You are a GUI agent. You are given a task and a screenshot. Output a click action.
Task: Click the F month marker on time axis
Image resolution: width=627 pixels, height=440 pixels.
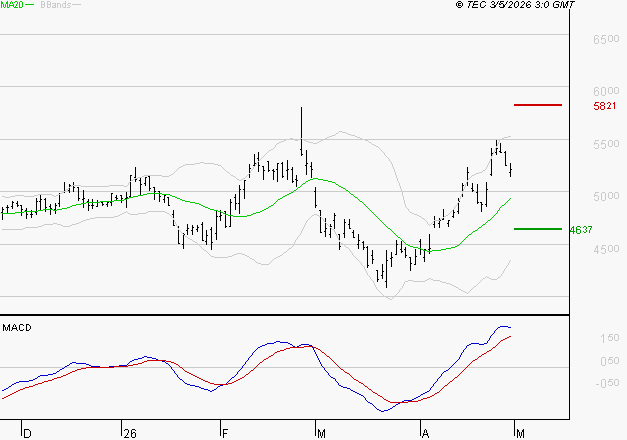click(x=225, y=434)
